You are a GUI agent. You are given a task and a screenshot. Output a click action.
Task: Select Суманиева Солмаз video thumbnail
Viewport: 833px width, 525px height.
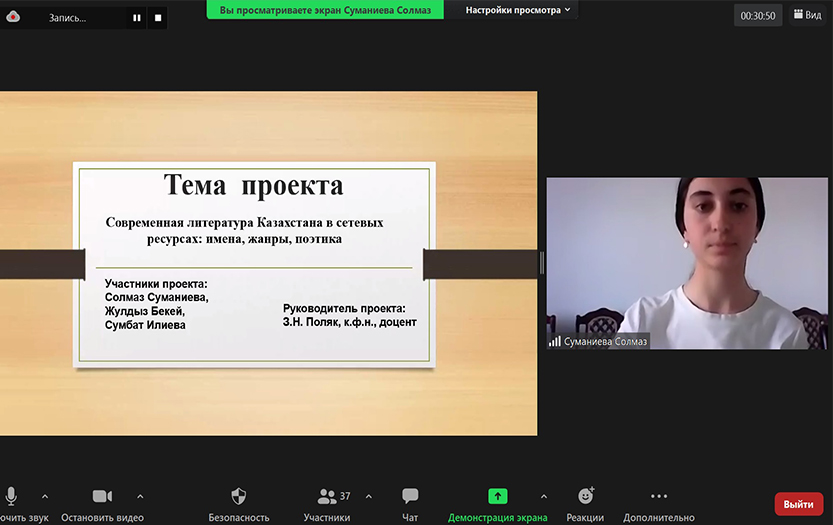(687, 263)
